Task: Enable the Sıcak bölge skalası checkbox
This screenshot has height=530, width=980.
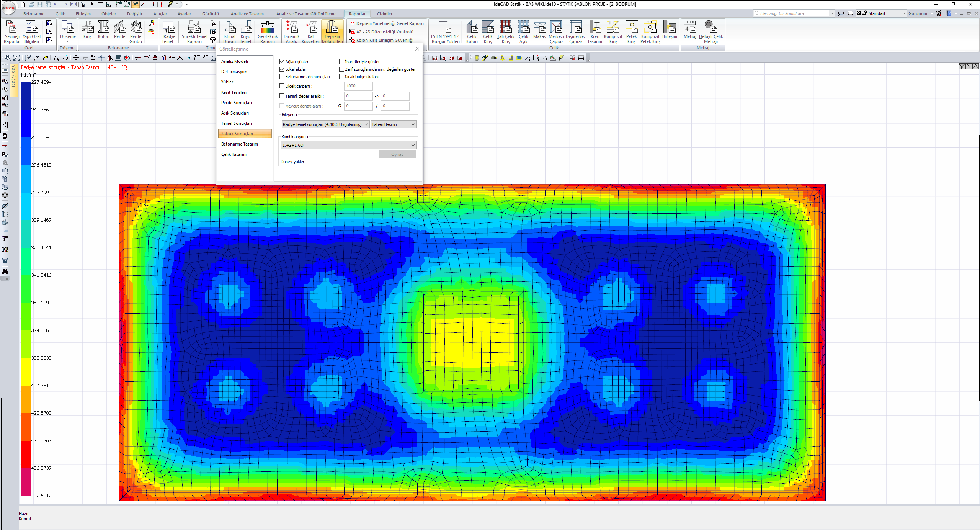Action: click(x=342, y=77)
